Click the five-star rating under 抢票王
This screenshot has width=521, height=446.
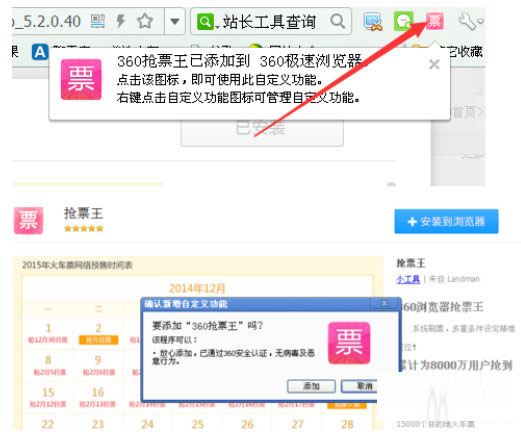[83, 229]
